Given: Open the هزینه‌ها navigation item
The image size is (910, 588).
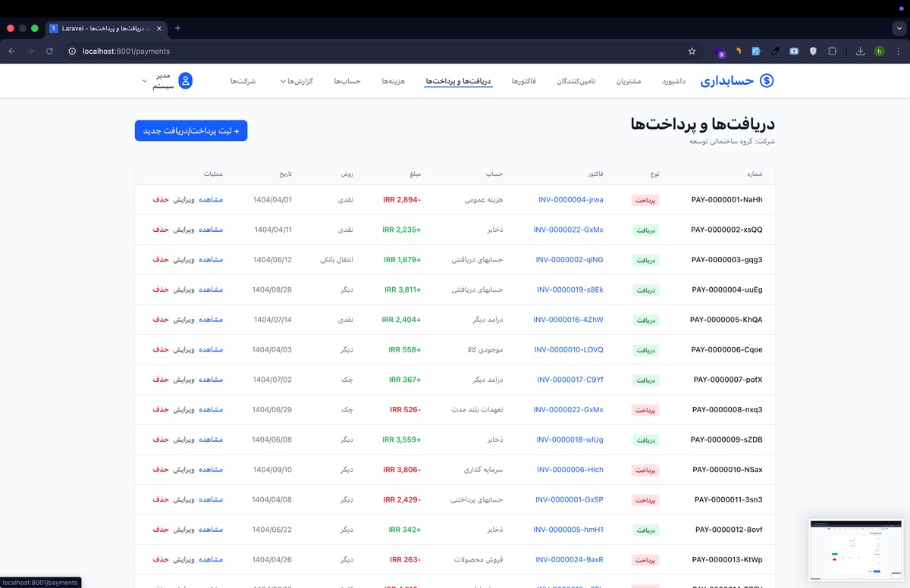Looking at the screenshot, I should coord(393,81).
